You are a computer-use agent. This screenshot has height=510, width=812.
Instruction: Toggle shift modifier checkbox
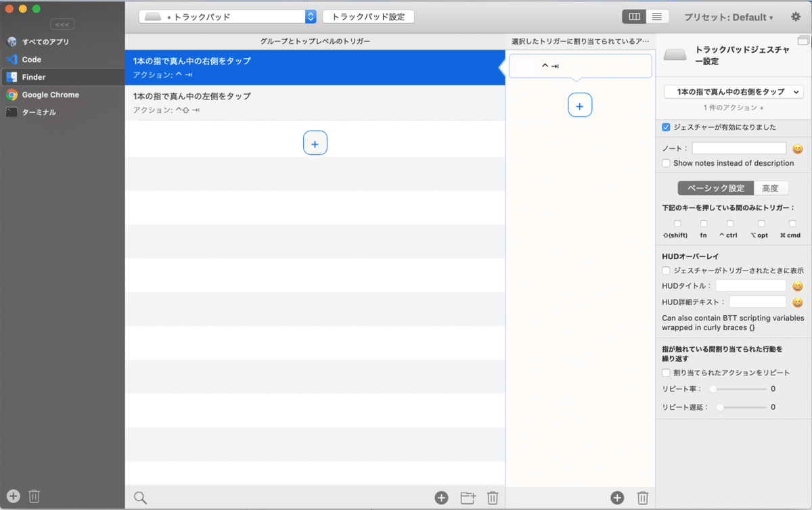[677, 223]
